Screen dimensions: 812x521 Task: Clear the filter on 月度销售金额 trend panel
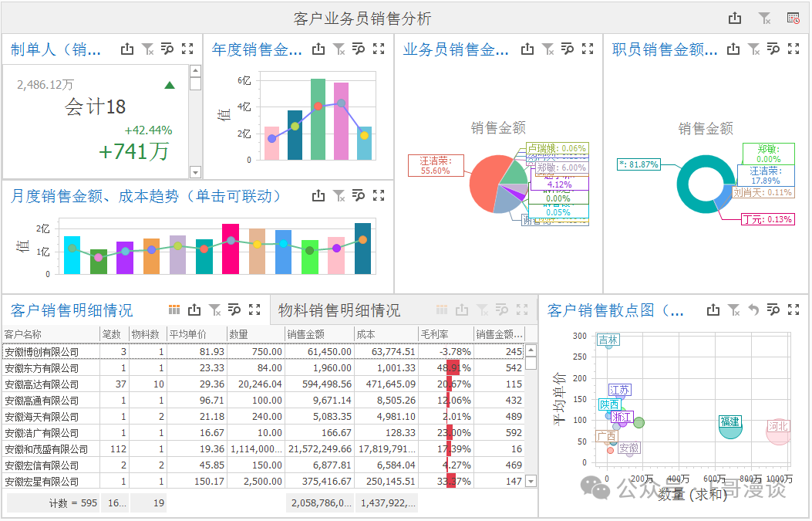339,195
